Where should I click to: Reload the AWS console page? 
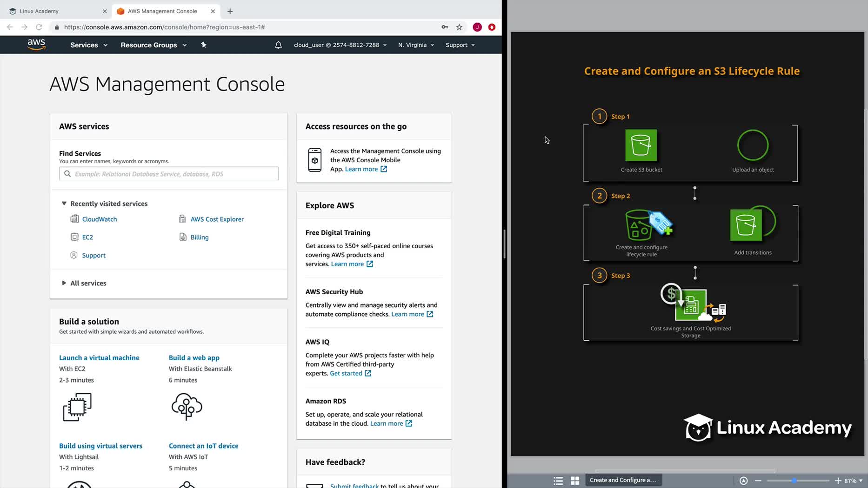(39, 27)
